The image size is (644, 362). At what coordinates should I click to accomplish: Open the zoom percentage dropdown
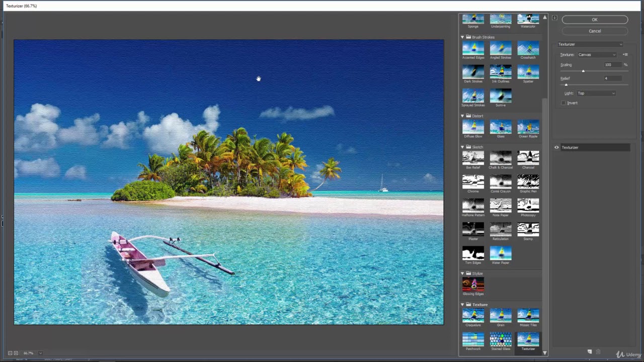pyautogui.click(x=40, y=353)
